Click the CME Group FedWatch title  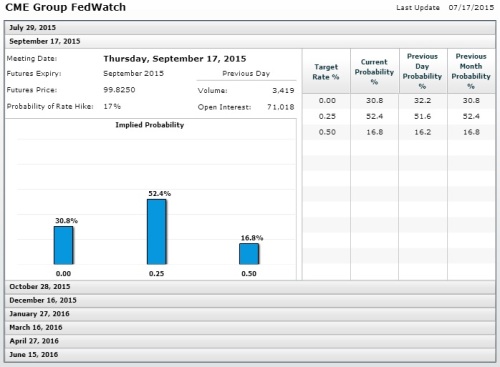click(x=66, y=7)
